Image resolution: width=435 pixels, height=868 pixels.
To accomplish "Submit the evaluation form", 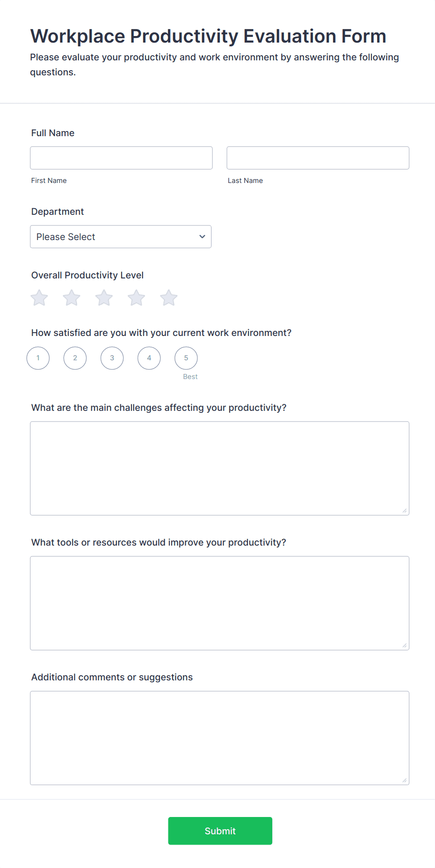I will pos(220,831).
